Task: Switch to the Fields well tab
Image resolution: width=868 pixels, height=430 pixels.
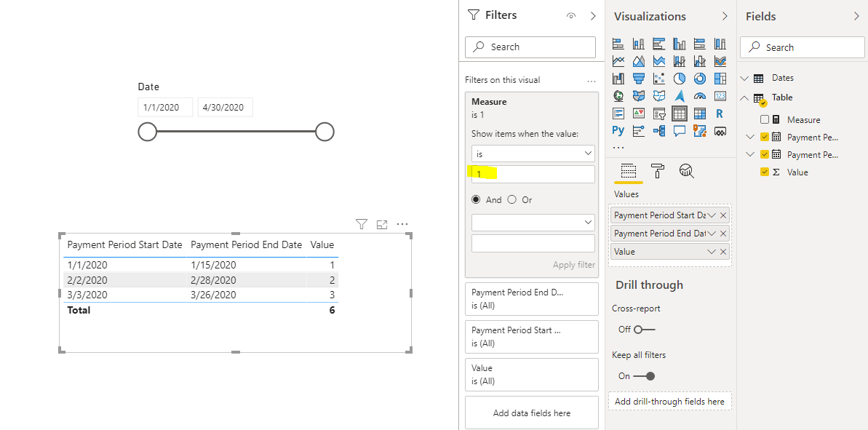Action: (x=628, y=171)
